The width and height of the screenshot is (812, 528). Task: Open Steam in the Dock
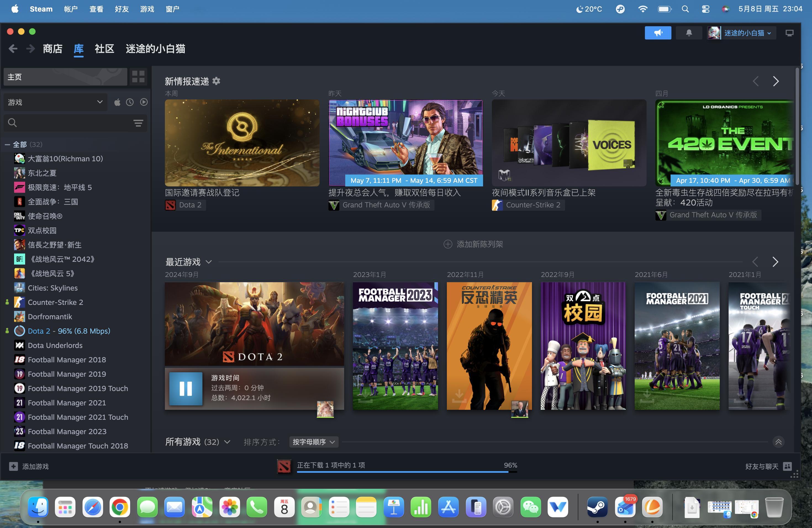(x=597, y=507)
